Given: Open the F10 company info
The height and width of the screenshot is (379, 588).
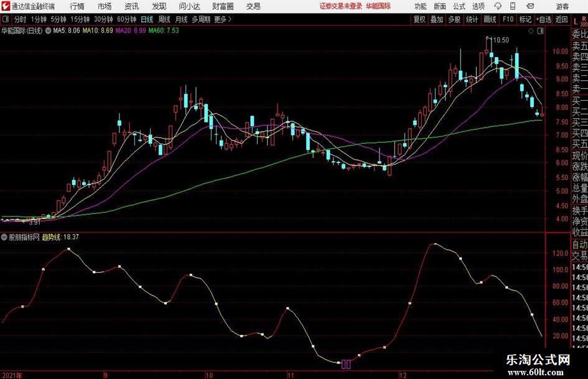Looking at the screenshot, I should 508,19.
